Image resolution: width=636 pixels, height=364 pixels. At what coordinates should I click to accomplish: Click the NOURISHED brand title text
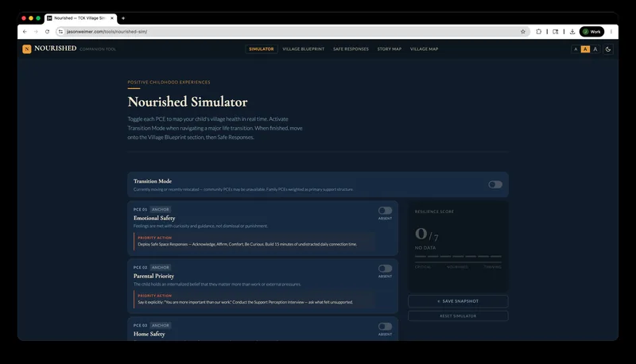(x=55, y=48)
